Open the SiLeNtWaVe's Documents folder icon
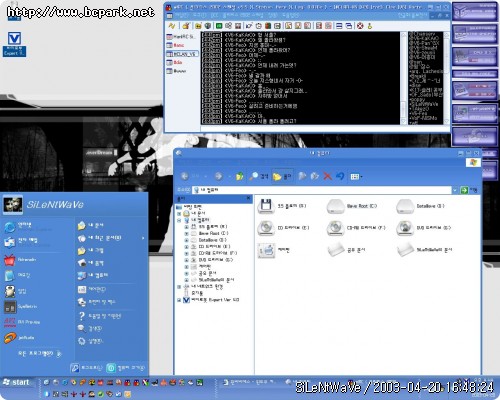Screen dimensions: 500x400 pyautogui.click(x=405, y=250)
